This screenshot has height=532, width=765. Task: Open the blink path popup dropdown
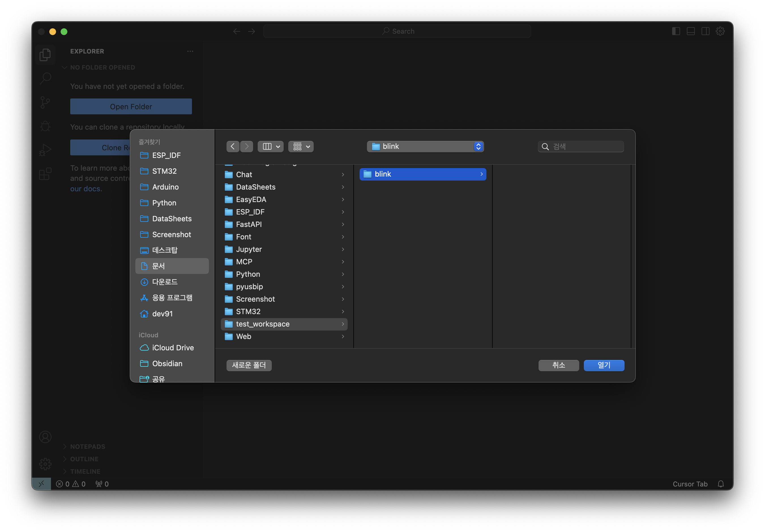[425, 147]
